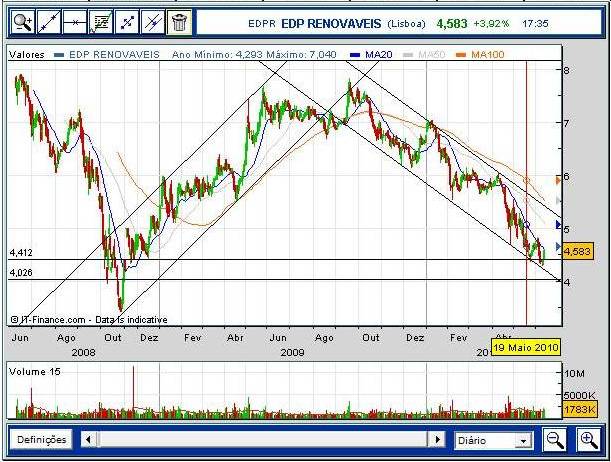This screenshot has width=611, height=462.
Task: Toggle the MA100 moving average legend
Action: click(480, 55)
